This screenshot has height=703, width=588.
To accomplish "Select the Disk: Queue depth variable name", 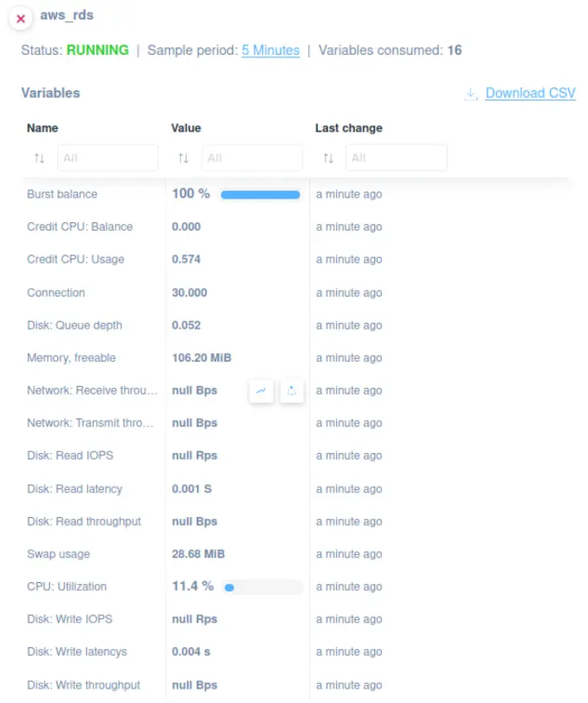I will click(74, 325).
